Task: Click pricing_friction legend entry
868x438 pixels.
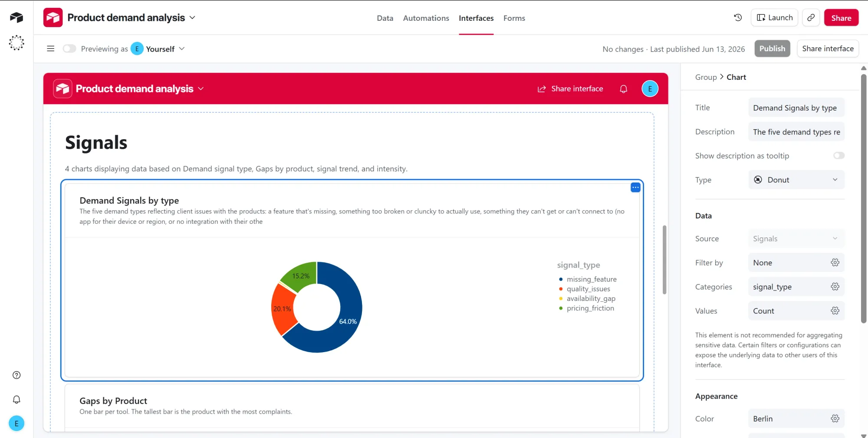Action: coord(586,308)
